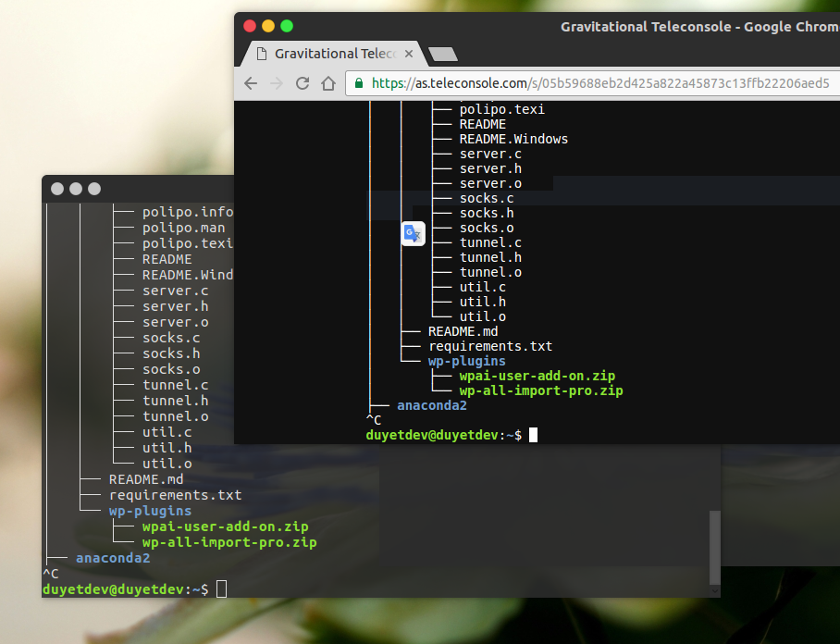
Task: Click server.c in the local terminal
Action: [x=175, y=291]
